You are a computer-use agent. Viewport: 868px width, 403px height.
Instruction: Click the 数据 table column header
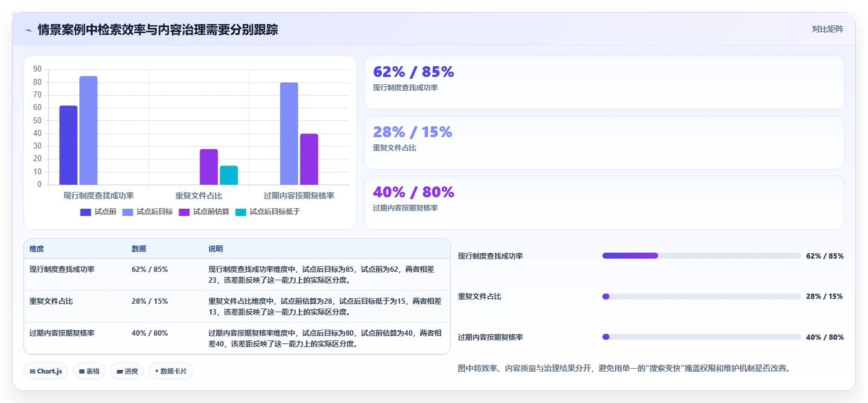[139, 249]
